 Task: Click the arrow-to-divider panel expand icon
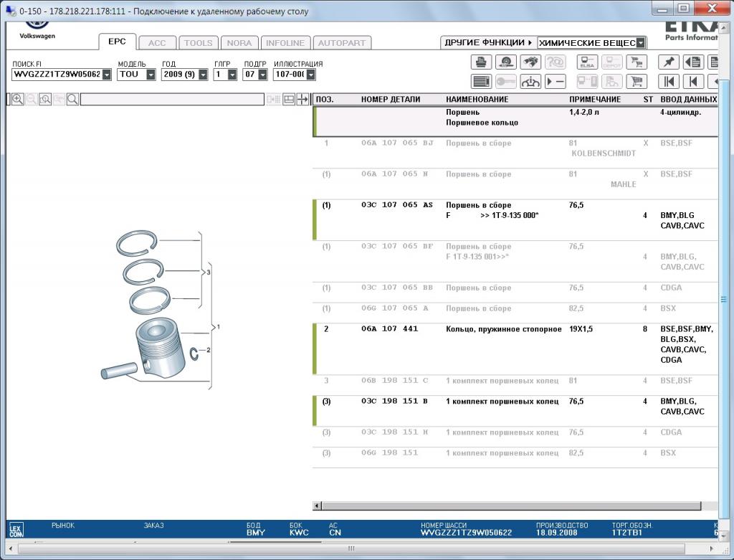(303, 99)
